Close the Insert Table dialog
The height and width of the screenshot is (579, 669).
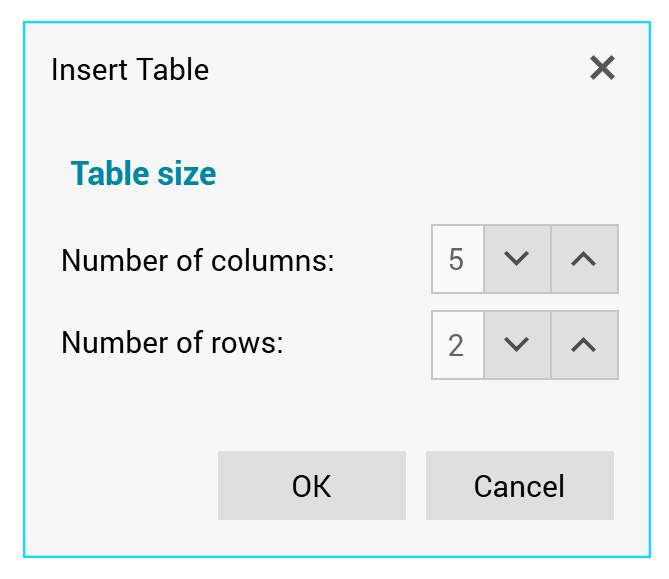point(602,68)
